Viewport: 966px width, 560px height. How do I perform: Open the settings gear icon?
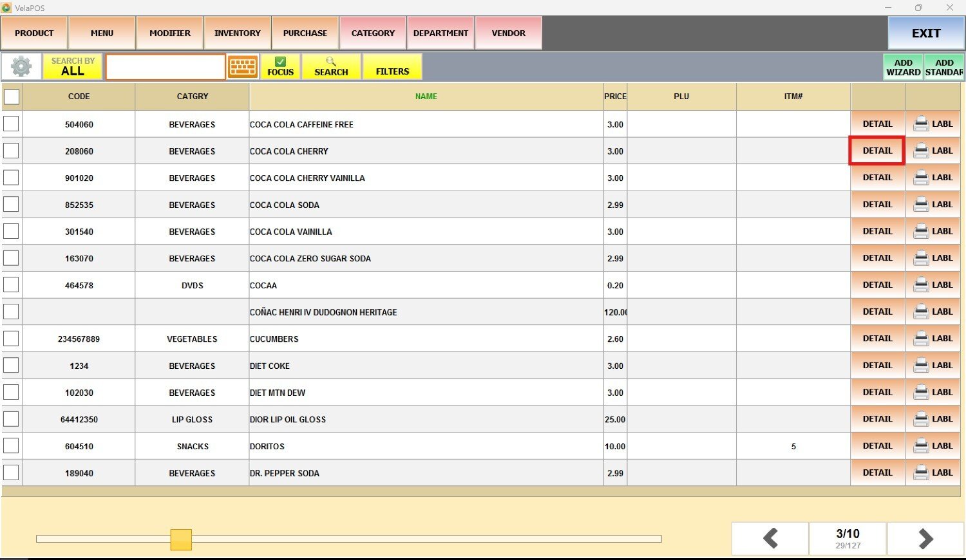[21, 67]
